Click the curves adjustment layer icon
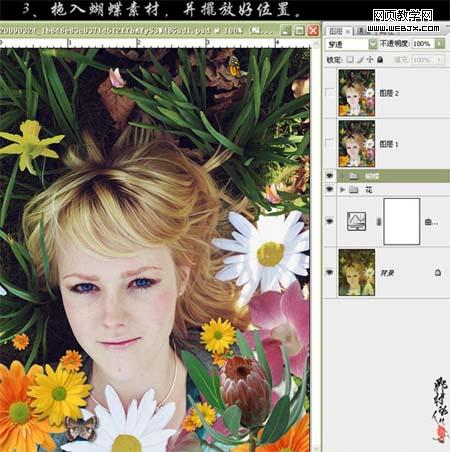This screenshot has height=452, width=450. tap(356, 221)
